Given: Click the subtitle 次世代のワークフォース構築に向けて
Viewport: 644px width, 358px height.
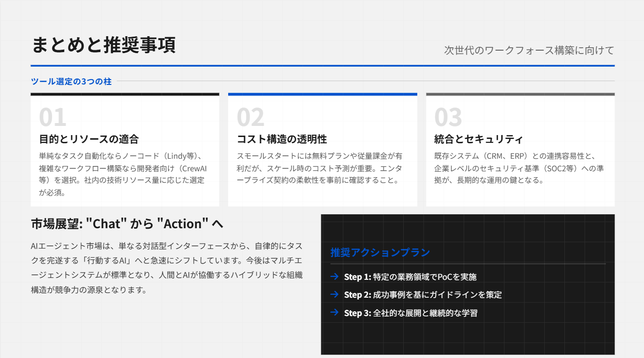Looking at the screenshot, I should (x=529, y=50).
